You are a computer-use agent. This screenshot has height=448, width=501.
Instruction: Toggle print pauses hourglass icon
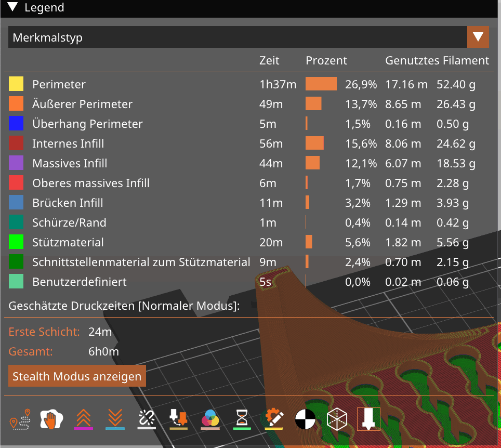click(x=242, y=419)
